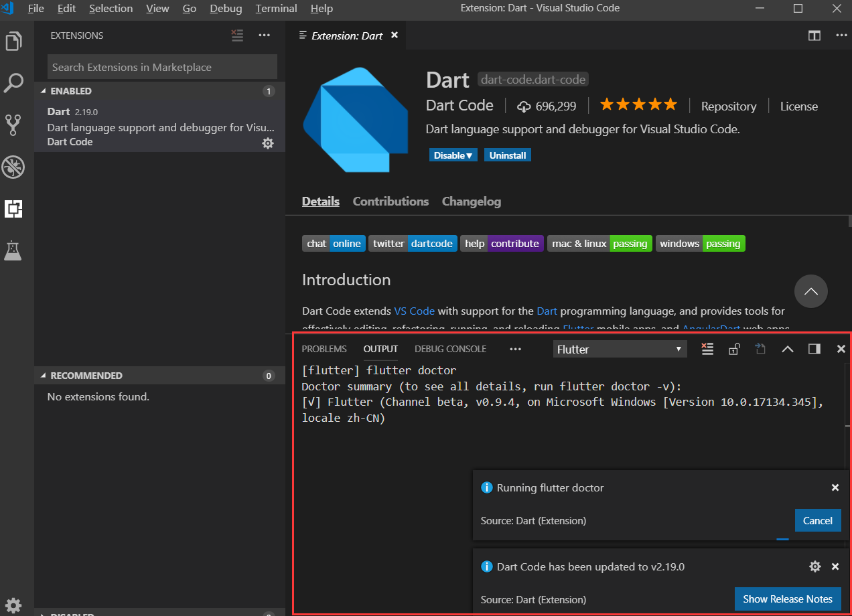Open the Explorer view in activity bar
852x616 pixels.
click(13, 42)
